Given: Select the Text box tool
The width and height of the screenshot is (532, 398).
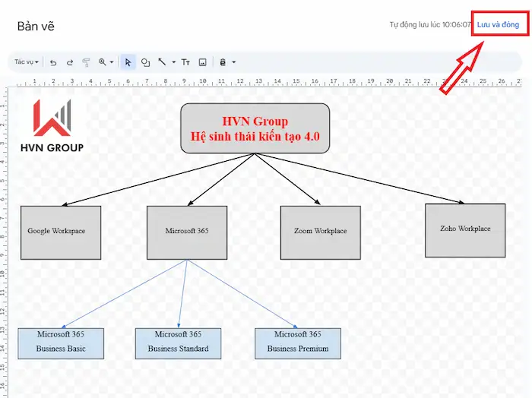Looking at the screenshot, I should 185,62.
